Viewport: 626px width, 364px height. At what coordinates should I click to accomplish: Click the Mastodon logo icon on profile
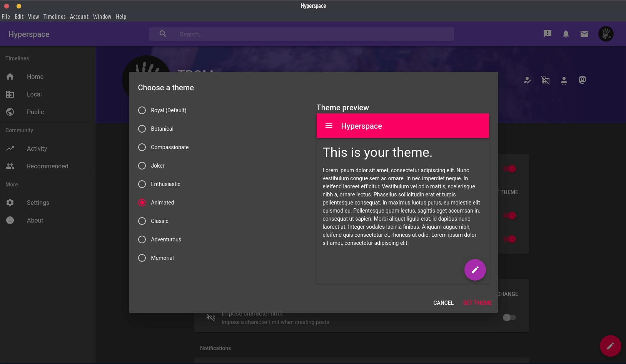click(582, 80)
